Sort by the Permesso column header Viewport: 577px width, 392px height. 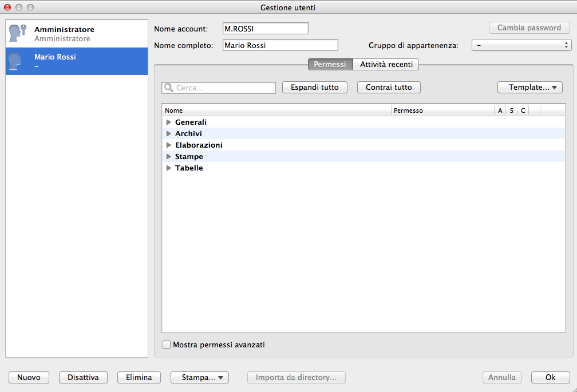pos(442,110)
